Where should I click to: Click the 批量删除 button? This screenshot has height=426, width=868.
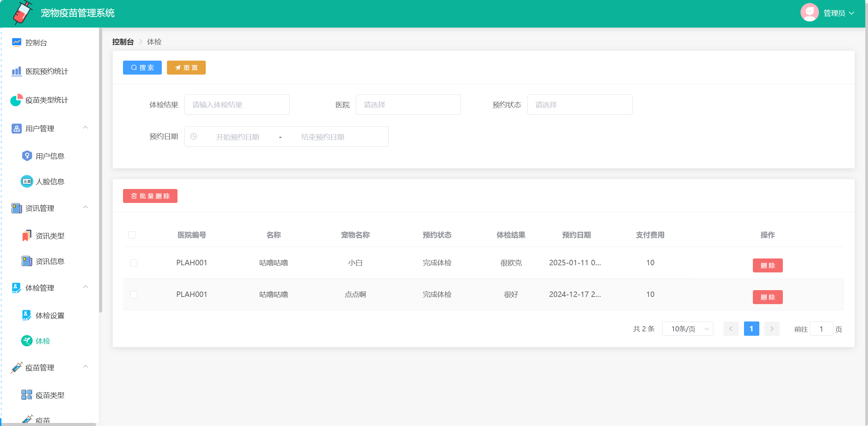150,196
